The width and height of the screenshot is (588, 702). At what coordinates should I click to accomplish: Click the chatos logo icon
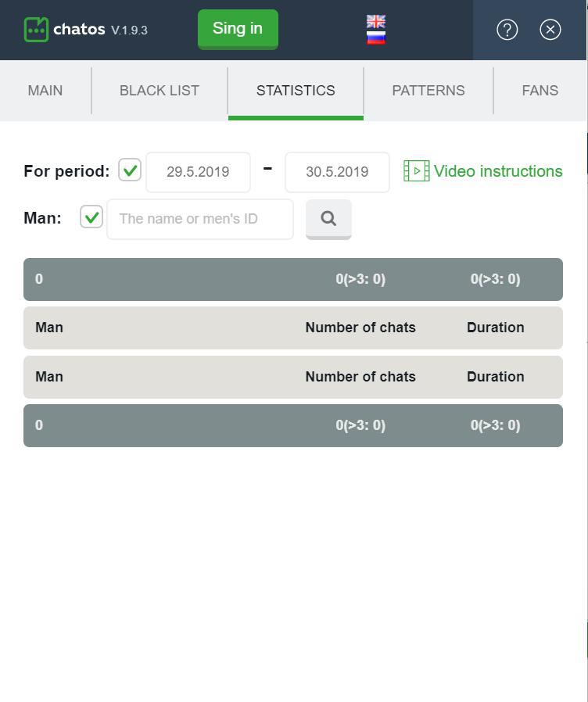coord(36,30)
